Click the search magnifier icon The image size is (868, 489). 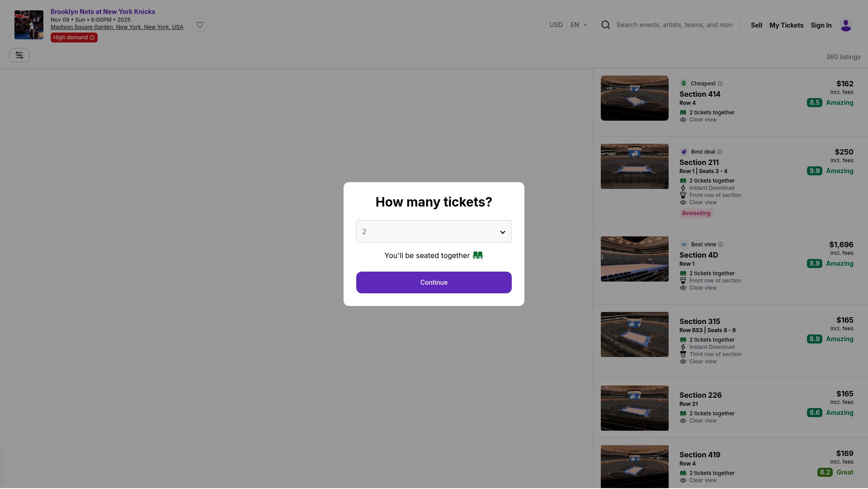tap(606, 25)
